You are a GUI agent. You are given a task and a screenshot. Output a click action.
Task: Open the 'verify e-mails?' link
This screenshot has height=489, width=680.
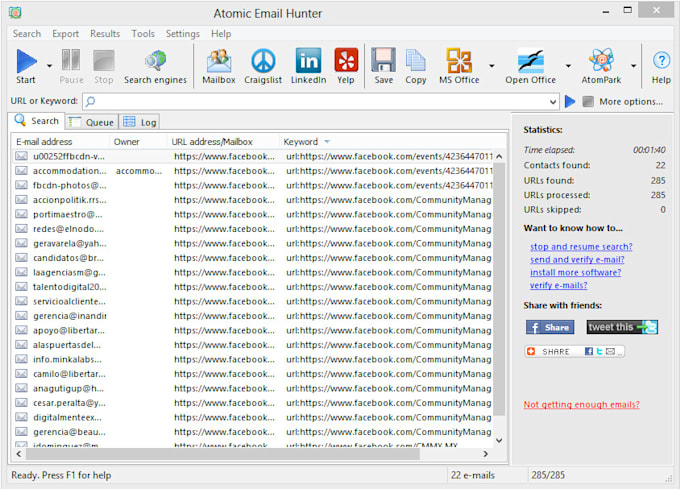(x=558, y=285)
